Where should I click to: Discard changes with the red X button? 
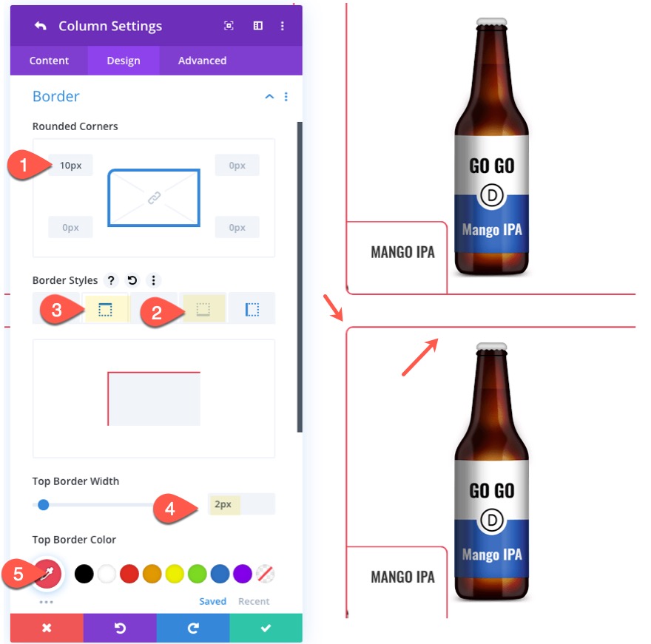point(47,628)
